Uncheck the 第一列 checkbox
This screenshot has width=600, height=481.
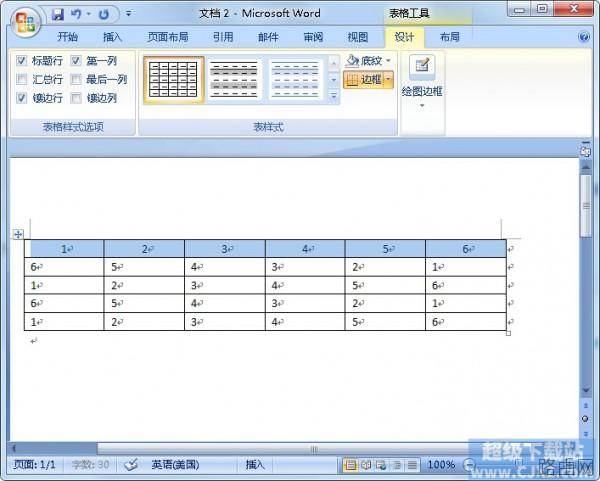click(76, 60)
